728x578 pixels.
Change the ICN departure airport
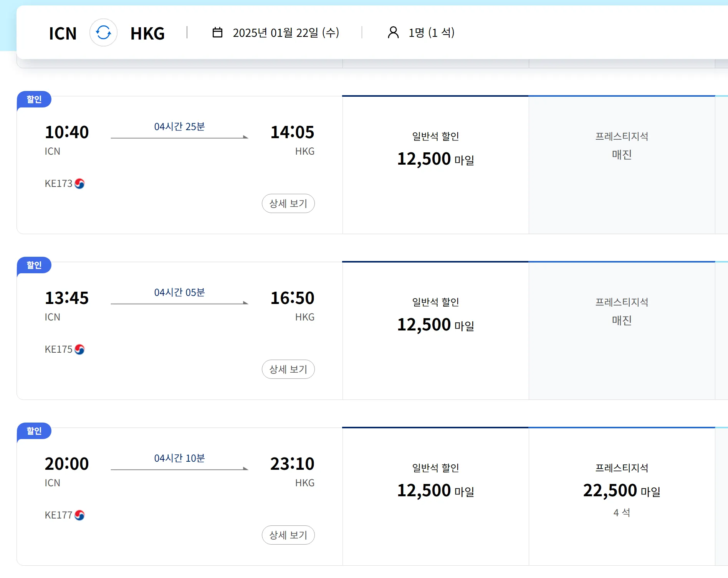pyautogui.click(x=63, y=33)
